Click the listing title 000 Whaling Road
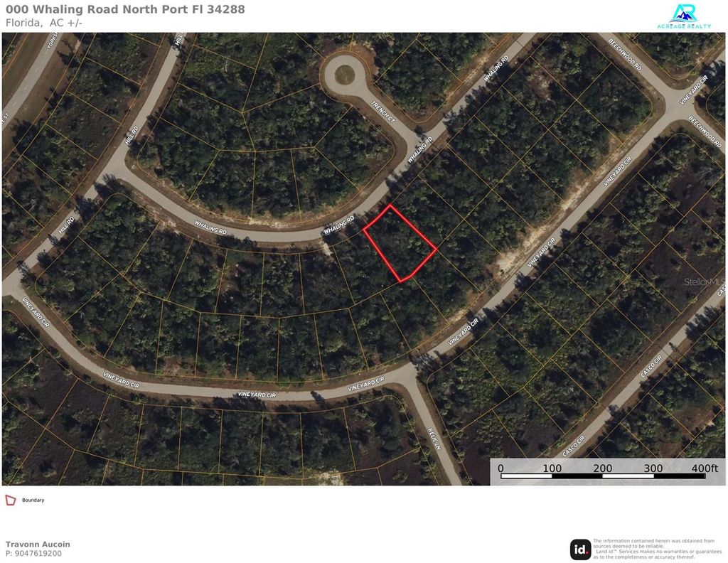The height and width of the screenshot is (563, 728). tap(125, 9)
